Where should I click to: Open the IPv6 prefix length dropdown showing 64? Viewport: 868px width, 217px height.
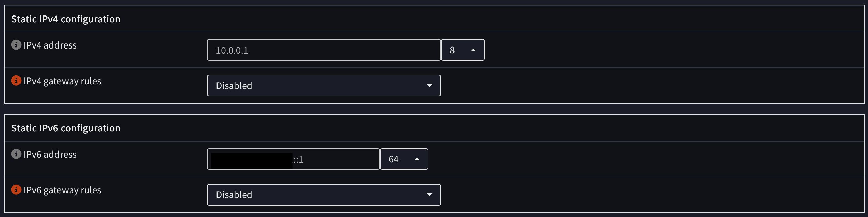tap(403, 159)
